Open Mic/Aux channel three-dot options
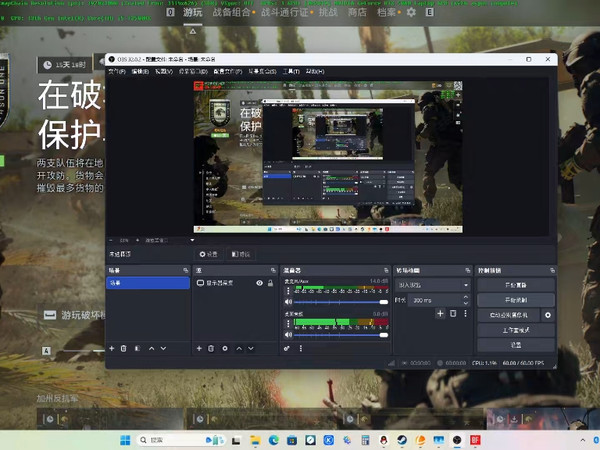 288,291
